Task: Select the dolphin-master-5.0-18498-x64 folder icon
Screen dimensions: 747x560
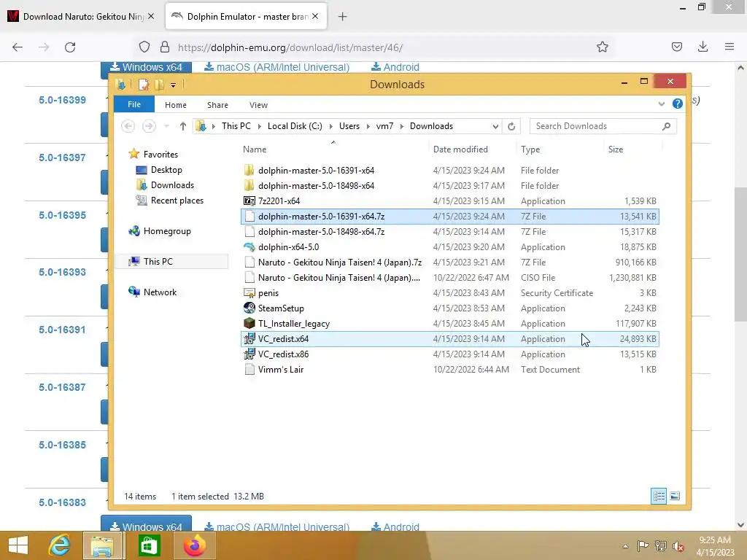Action: pos(249,186)
